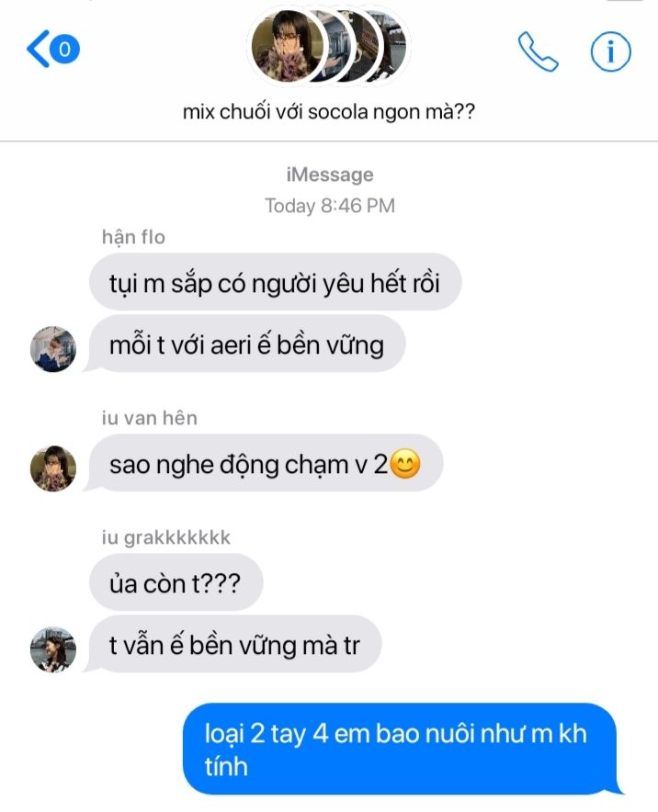This screenshot has height=812, width=658.
Task: Tap the unread count badge showing 0
Action: coord(65,50)
